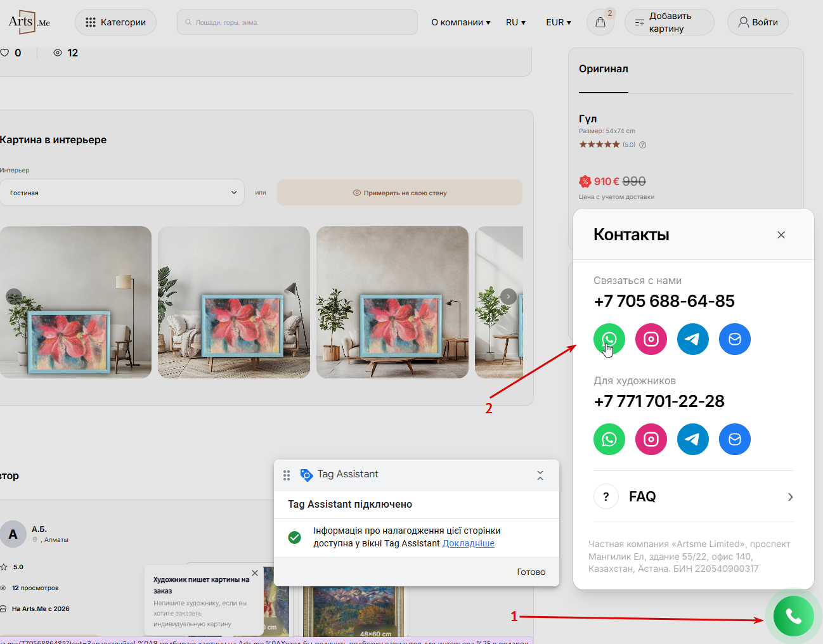Open WhatsApp chat under 'Для художников'
This screenshot has width=823, height=644.
(x=609, y=439)
